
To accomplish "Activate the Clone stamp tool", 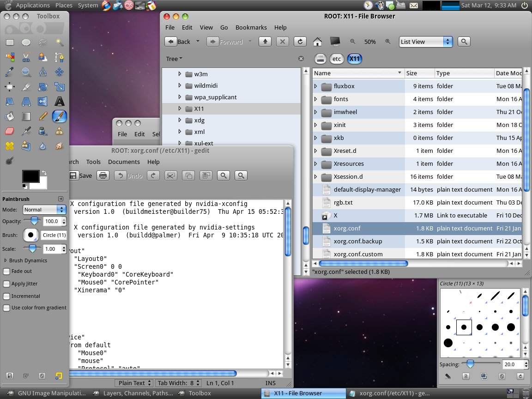I will 60,131.
